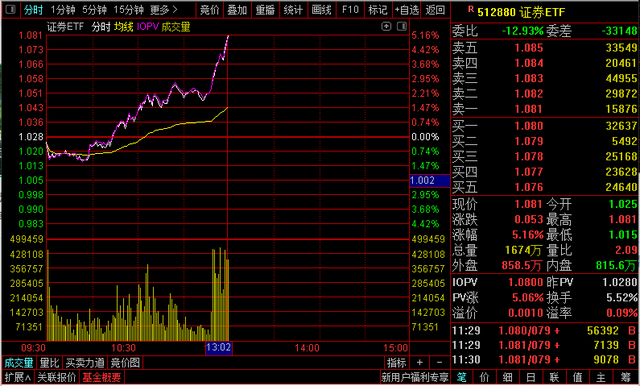Viewport: 640px width, 386px height.
Task: Add stock via +自选
Action: (x=407, y=10)
